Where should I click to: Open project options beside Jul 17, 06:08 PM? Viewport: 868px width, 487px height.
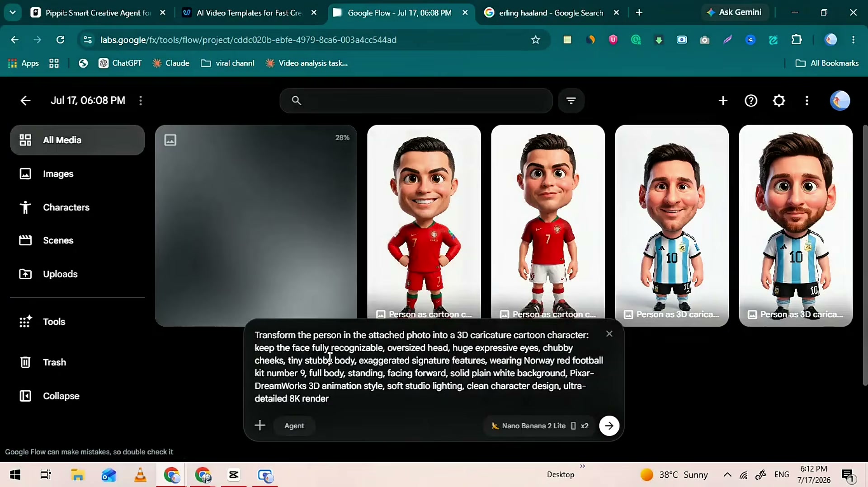(141, 100)
